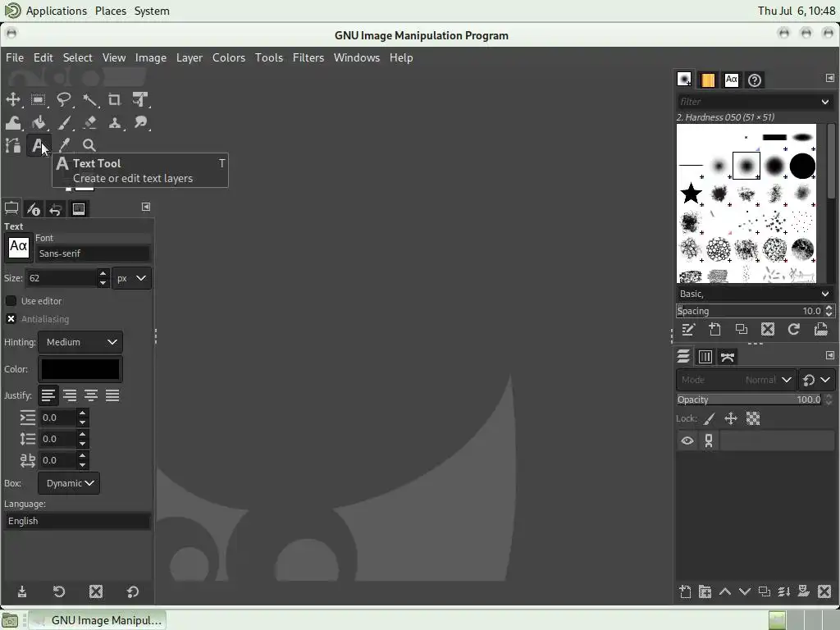
Task: Create a new layer in Layers panel
Action: point(685,591)
